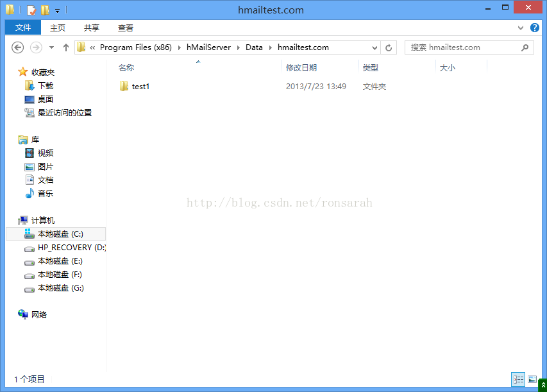The height and width of the screenshot is (392, 547).
Task: Open the 下载 downloads folder
Action: coord(46,86)
